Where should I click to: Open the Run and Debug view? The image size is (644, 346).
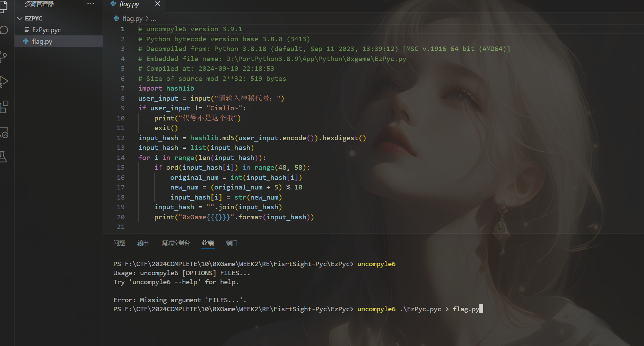pos(3,82)
